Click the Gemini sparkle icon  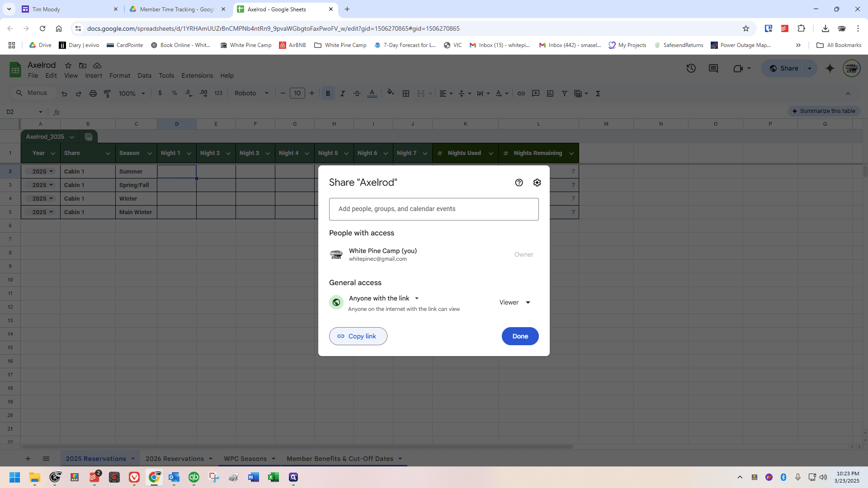(830, 68)
